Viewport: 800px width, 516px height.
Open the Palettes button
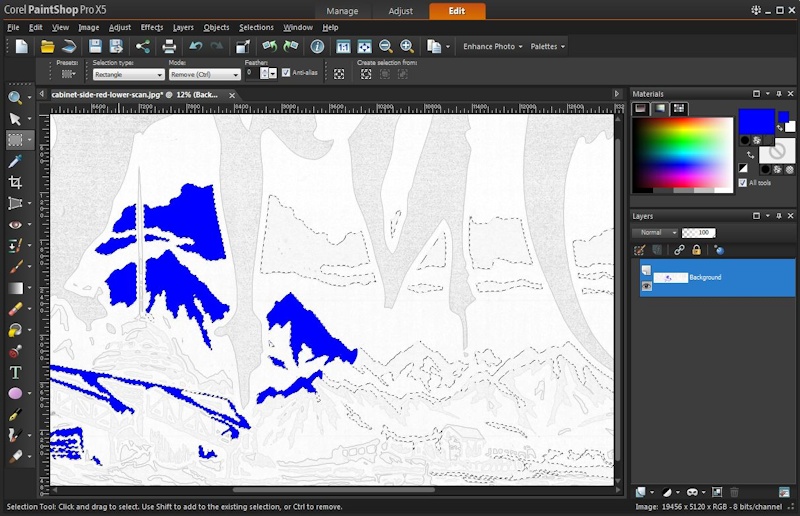pos(547,46)
